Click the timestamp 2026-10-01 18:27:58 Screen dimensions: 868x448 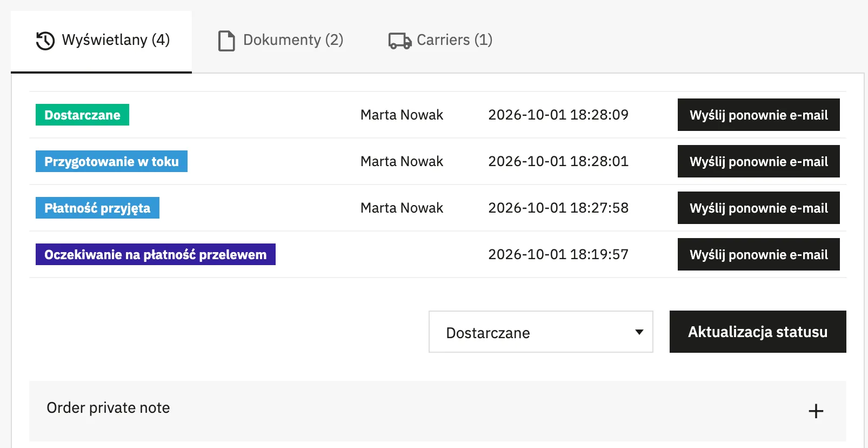[x=558, y=208]
